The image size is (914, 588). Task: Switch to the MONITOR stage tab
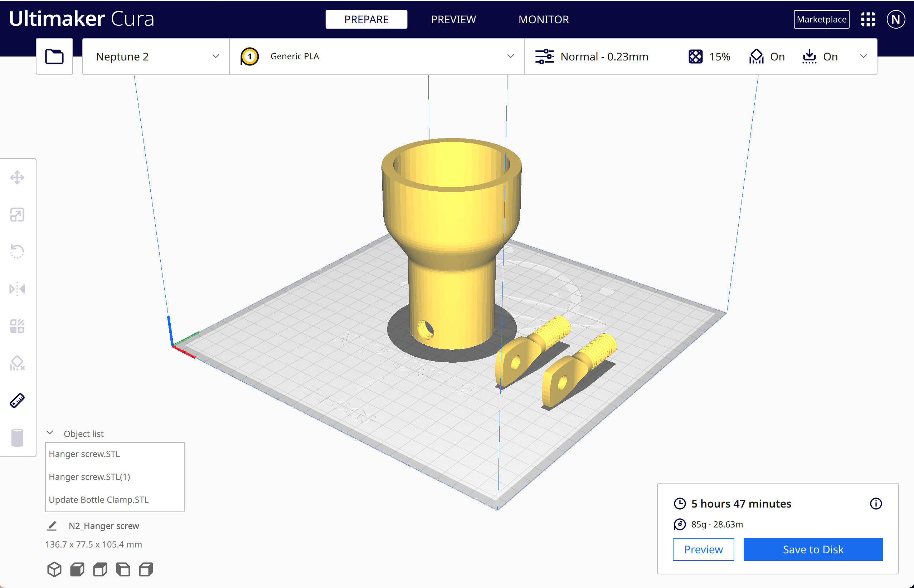(x=544, y=19)
